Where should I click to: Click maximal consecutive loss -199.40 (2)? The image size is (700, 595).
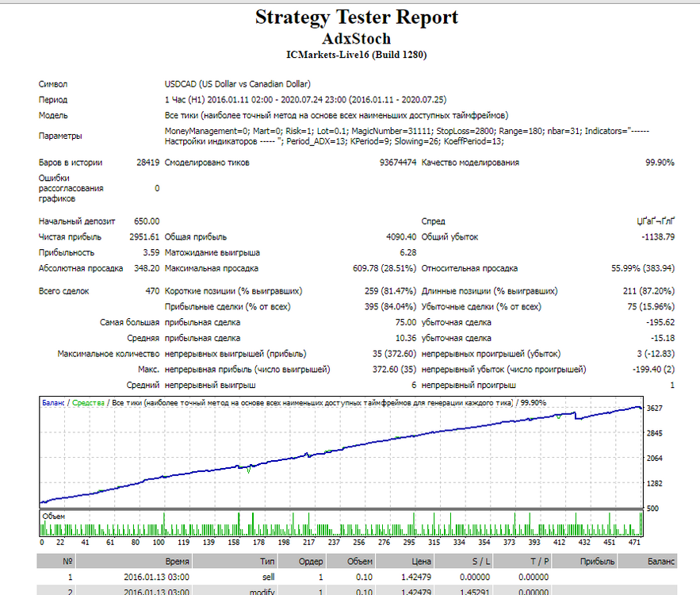tap(653, 370)
